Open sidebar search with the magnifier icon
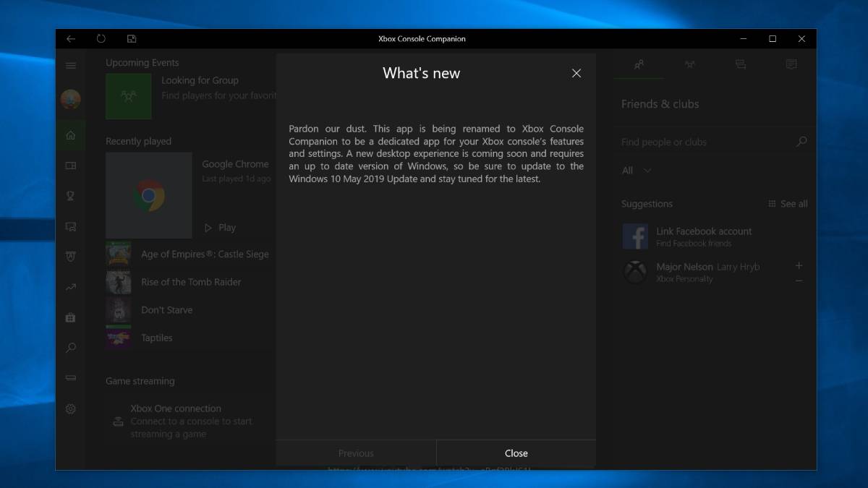Image resolution: width=868 pixels, height=488 pixels. [70, 348]
